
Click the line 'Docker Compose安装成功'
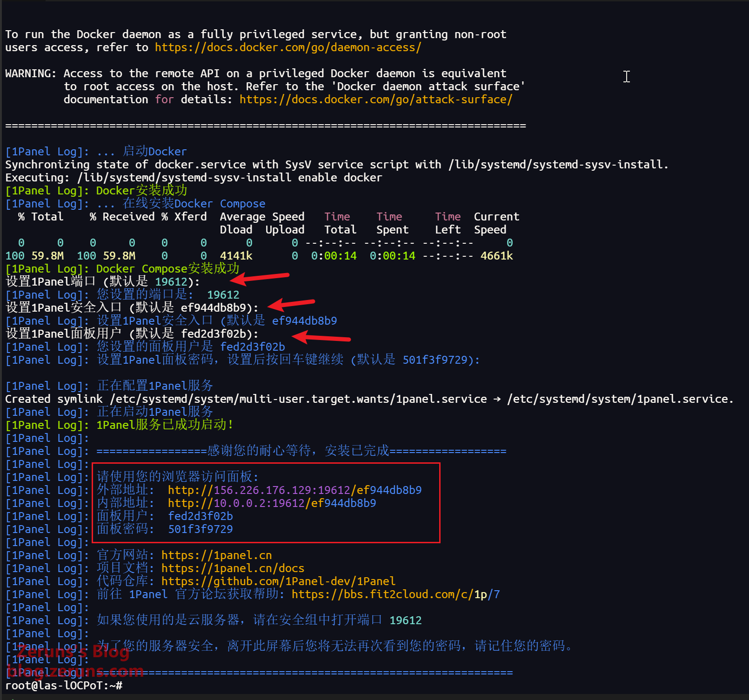click(122, 269)
